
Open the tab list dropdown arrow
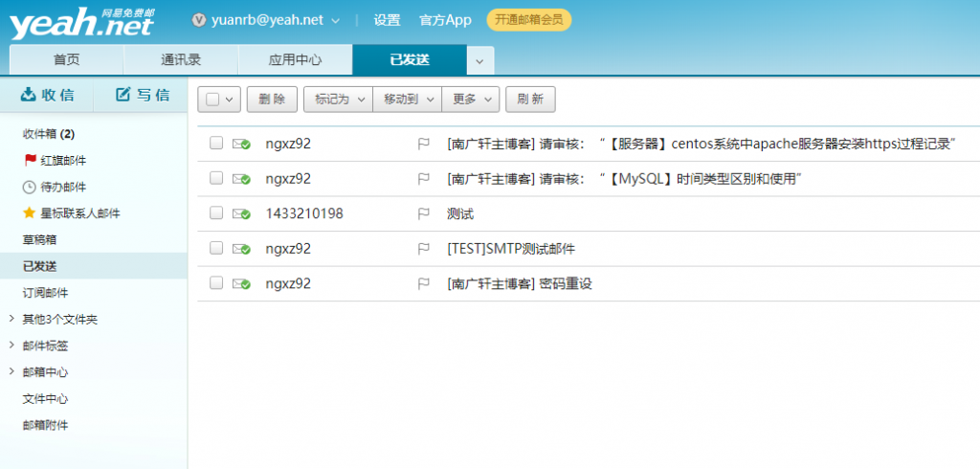(480, 61)
